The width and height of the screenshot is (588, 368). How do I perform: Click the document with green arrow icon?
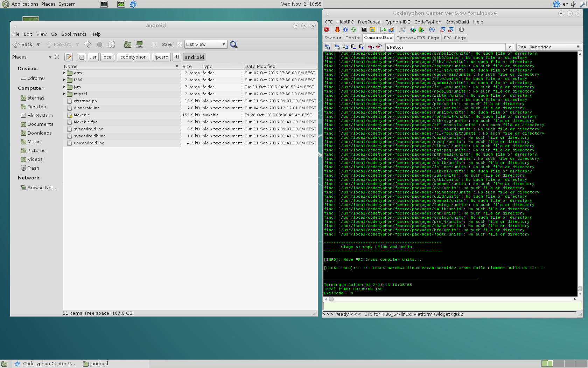(383, 29)
